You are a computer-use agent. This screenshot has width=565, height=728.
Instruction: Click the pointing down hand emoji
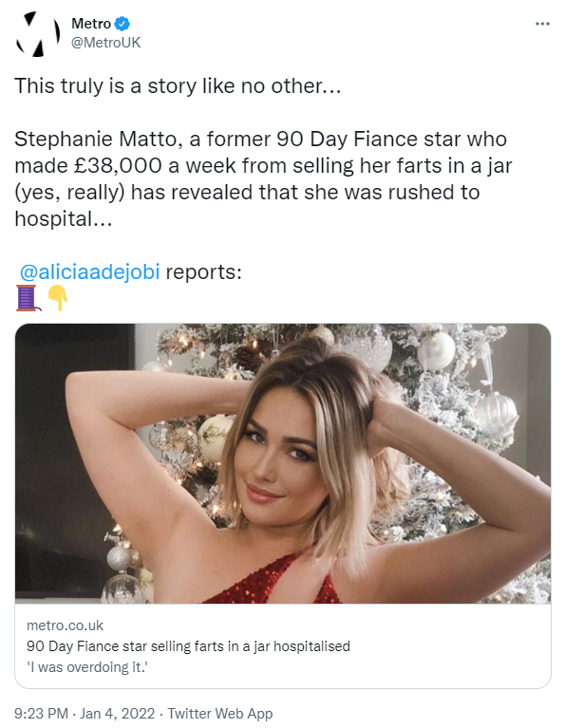[58, 298]
